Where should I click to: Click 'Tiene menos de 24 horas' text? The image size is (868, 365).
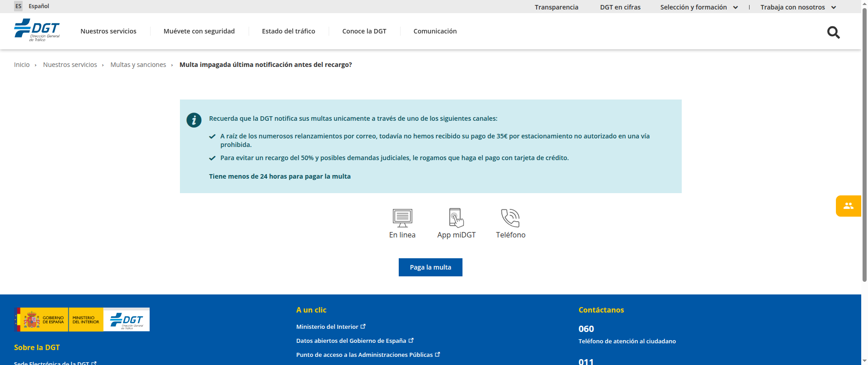(279, 176)
